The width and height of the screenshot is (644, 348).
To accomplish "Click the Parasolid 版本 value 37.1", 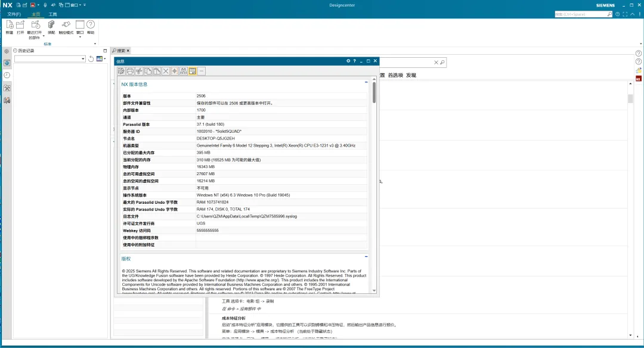I will pos(210,125).
